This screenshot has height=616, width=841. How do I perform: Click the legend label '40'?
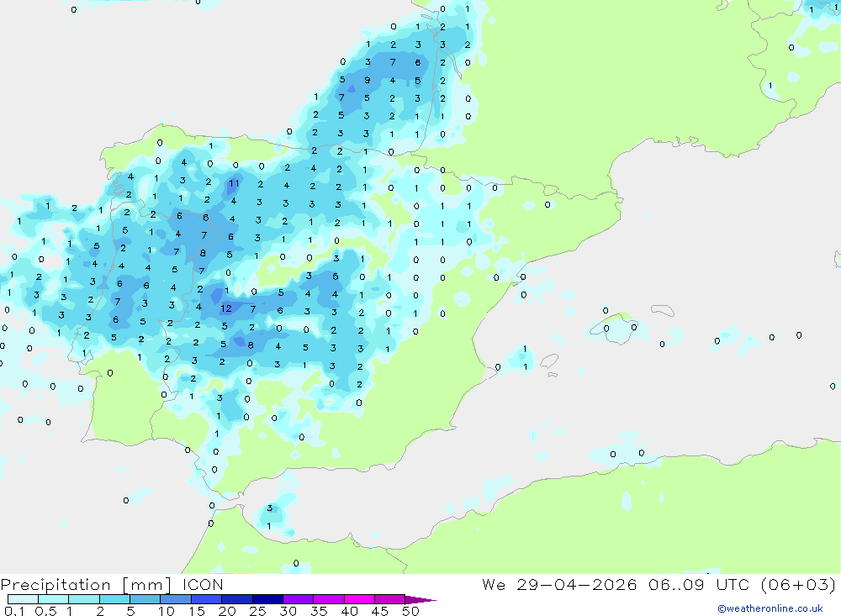(349, 611)
